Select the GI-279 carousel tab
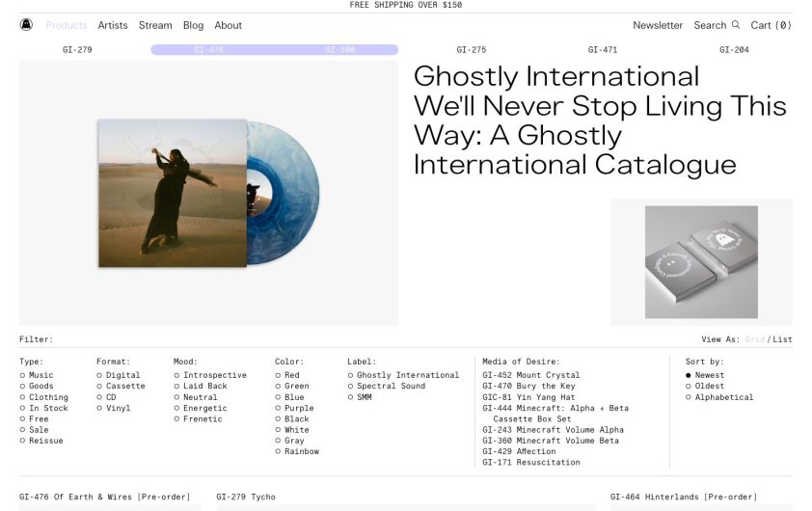This screenshot has width=812, height=511. pyautogui.click(x=77, y=50)
